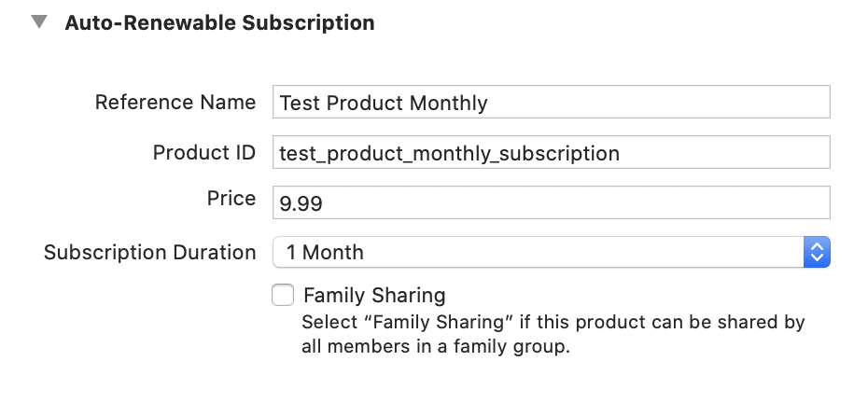
Task: Click the blue up-down arrows icon
Action: pos(817,253)
